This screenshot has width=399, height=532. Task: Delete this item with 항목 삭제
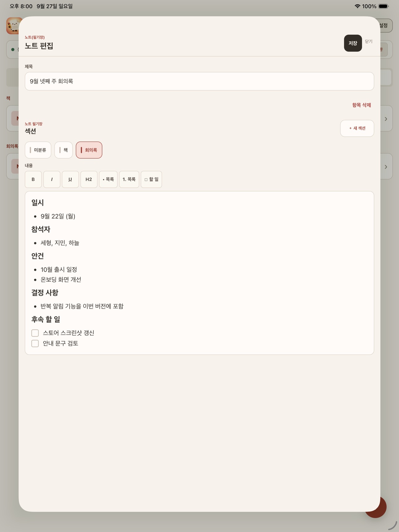tap(361, 105)
